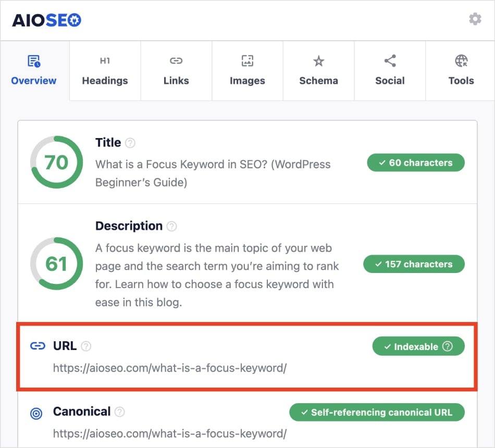Switch to the Overview tab
This screenshot has width=495, height=448.
coord(34,71)
